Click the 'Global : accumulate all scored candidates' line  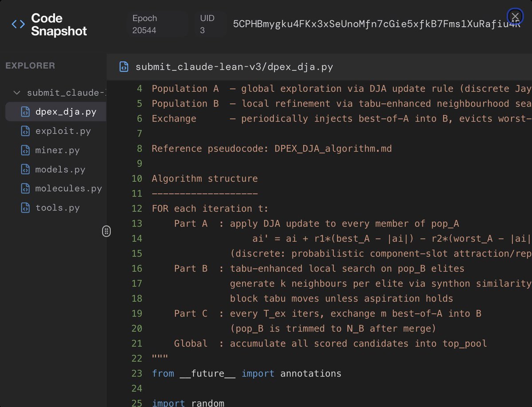coord(331,343)
